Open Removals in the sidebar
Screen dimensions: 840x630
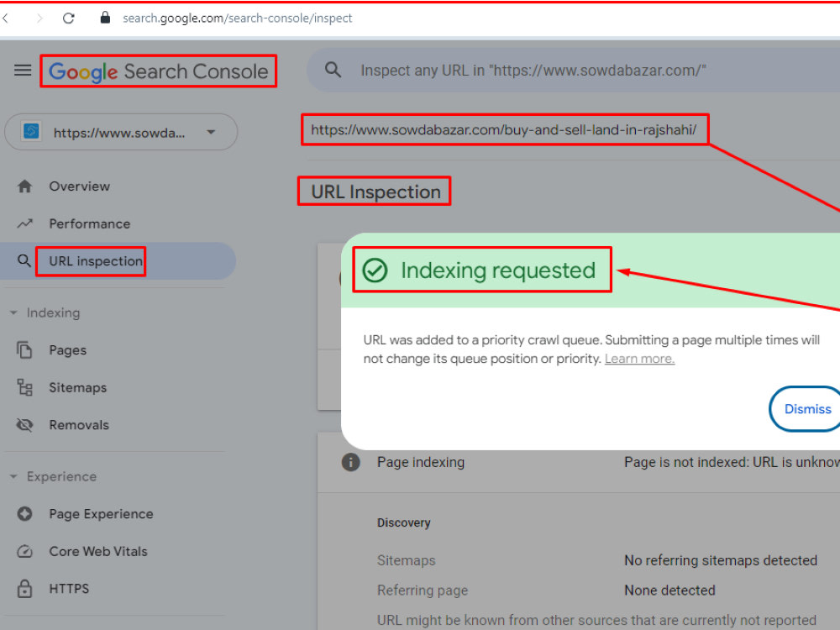pos(79,425)
